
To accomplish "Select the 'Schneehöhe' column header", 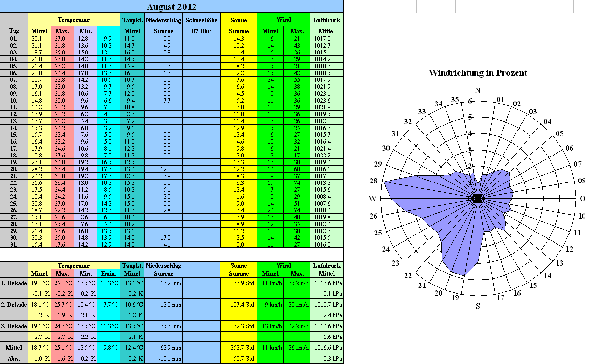I will click(x=201, y=20).
